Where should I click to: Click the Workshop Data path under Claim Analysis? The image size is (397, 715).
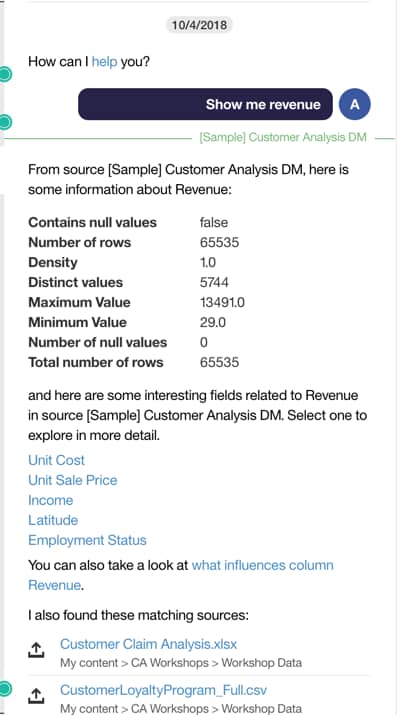click(261, 663)
